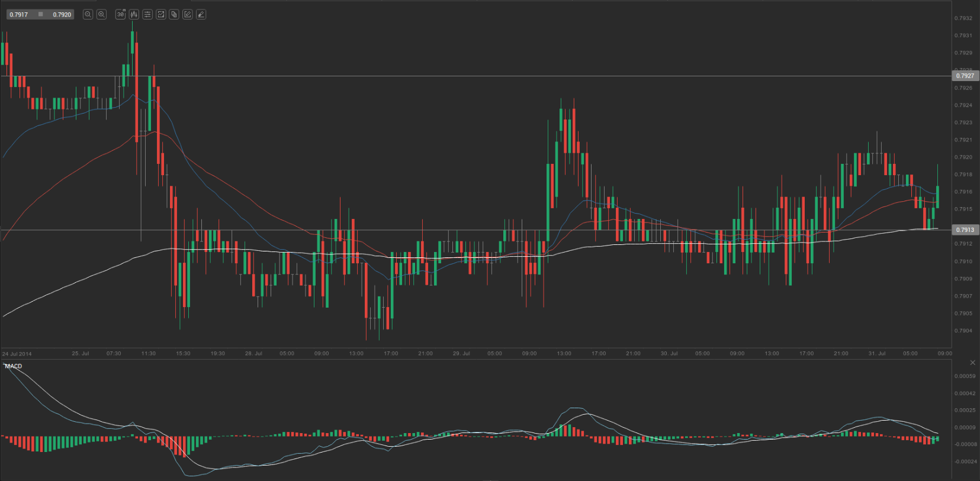Click the 0.7917 bid price

pyautogui.click(x=19, y=14)
